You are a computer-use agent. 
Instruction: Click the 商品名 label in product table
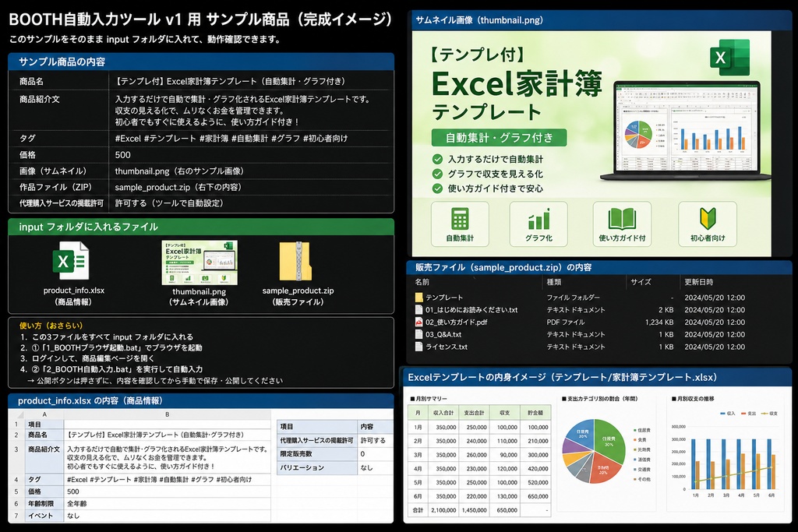[x=31, y=81]
